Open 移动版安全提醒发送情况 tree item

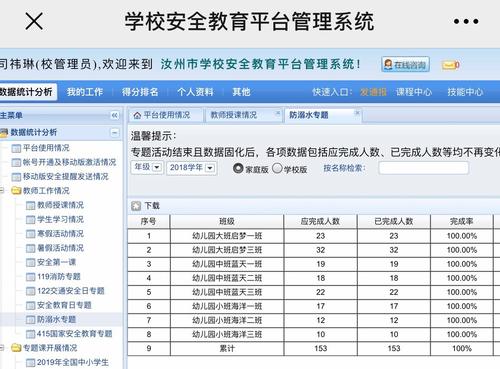66,176
